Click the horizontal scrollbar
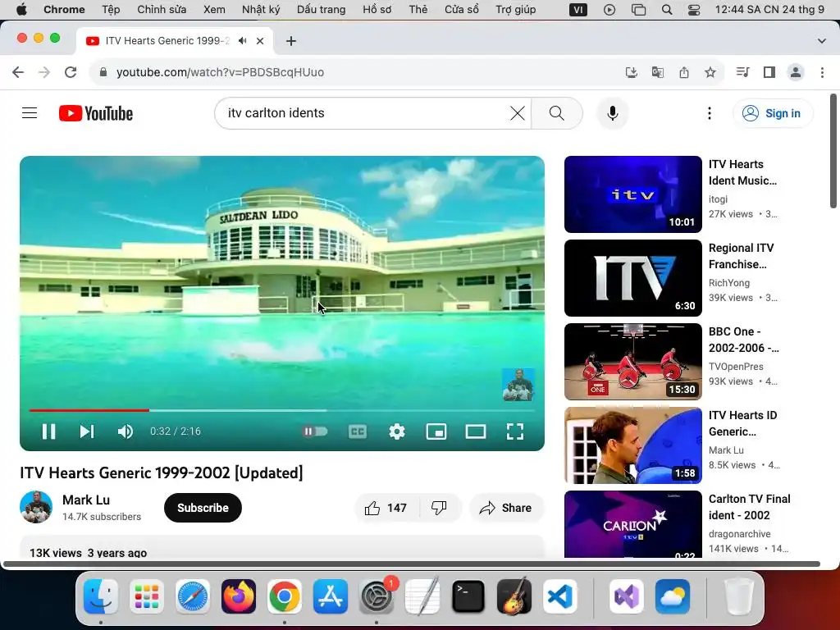This screenshot has width=840, height=630. (412, 564)
